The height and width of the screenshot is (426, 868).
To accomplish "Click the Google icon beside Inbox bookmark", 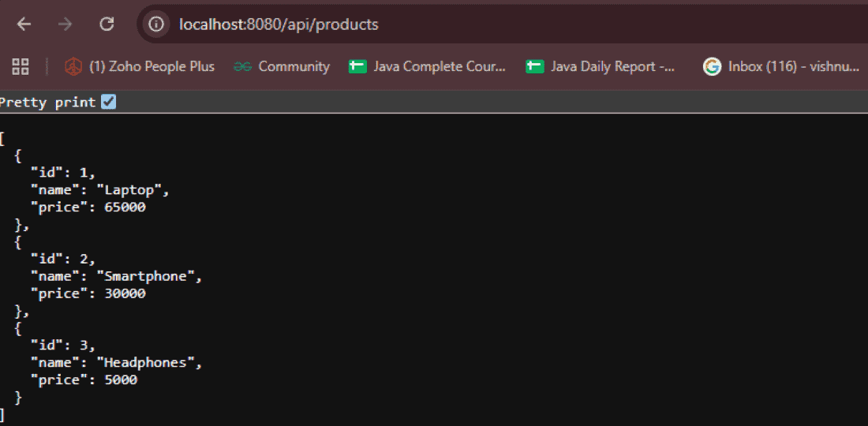I will point(712,67).
